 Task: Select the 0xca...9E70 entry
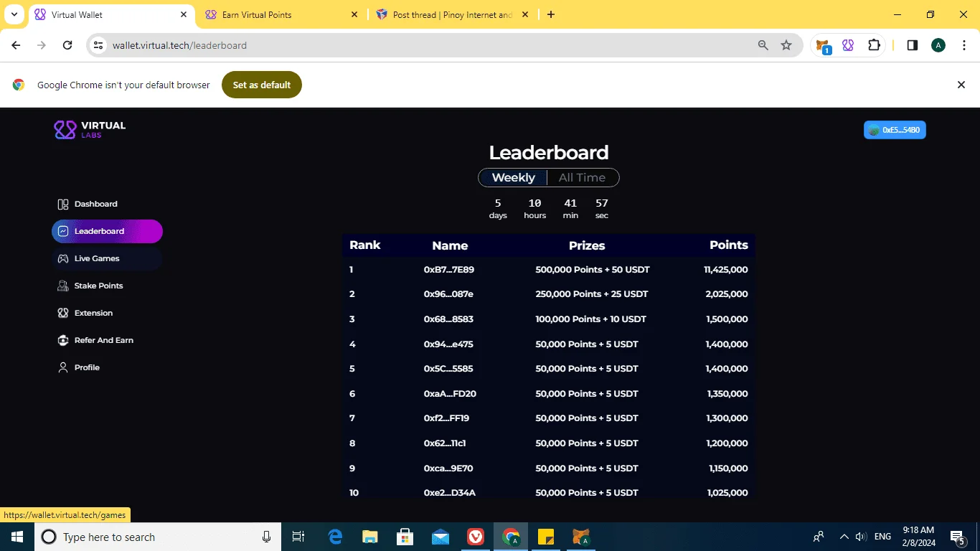[448, 468]
